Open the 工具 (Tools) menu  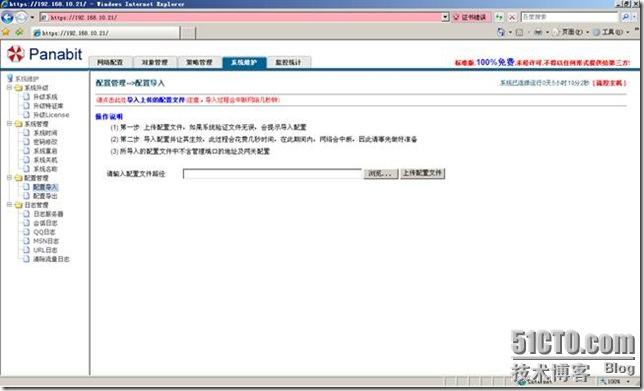pyautogui.click(x=611, y=32)
